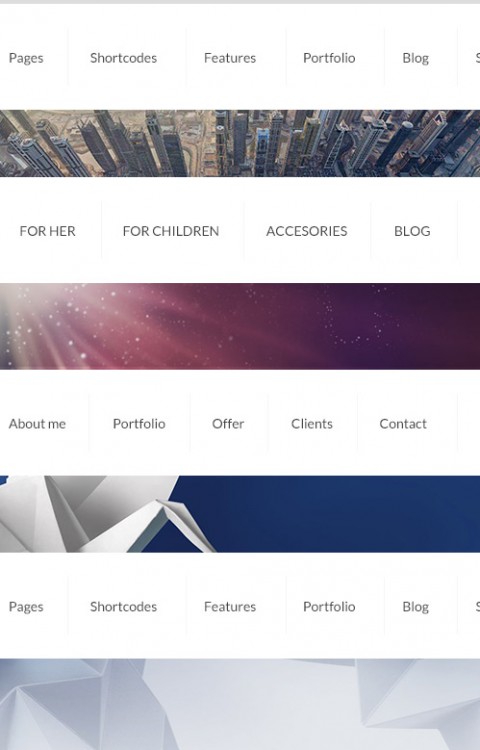Visit the About me page
480x750 pixels.
tap(37, 424)
